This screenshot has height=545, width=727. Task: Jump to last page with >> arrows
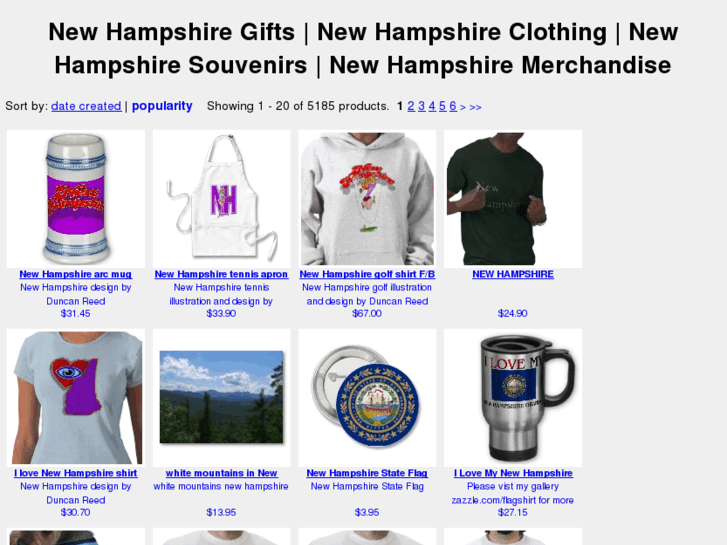pos(475,107)
